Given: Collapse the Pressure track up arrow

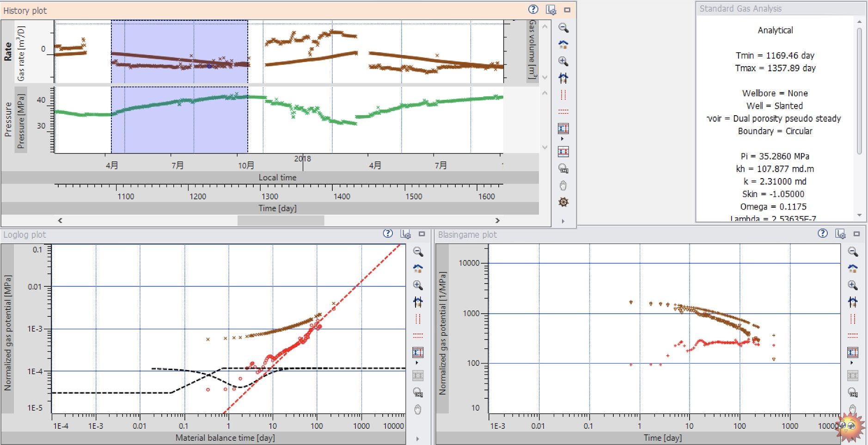Looking at the screenshot, I should click(545, 93).
